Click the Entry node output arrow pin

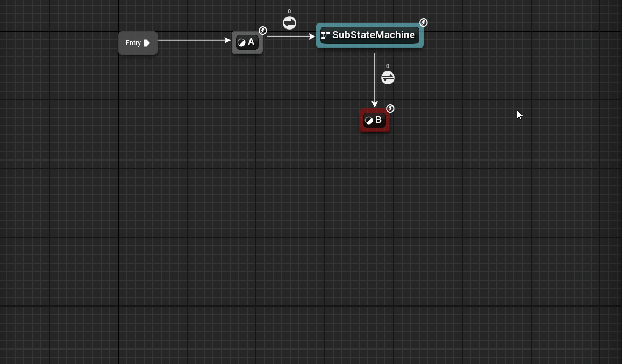point(147,43)
